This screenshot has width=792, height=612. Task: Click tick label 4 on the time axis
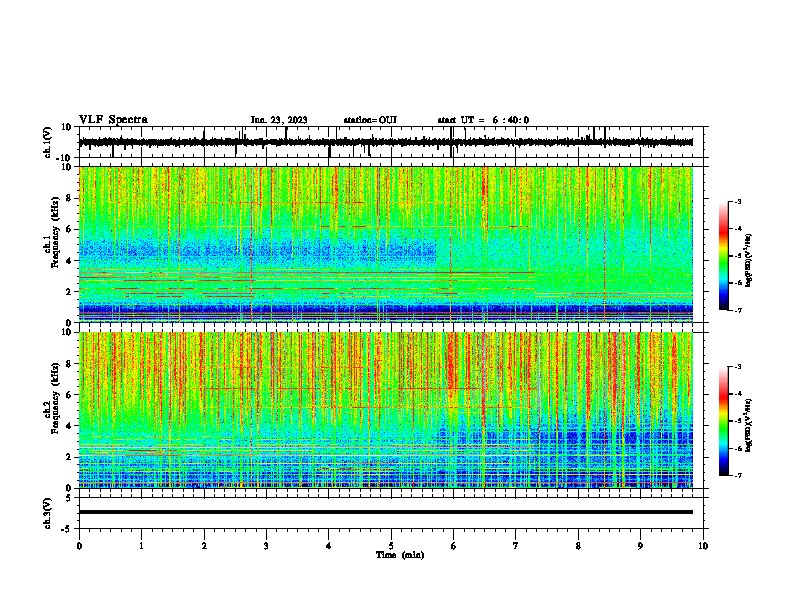click(x=329, y=546)
